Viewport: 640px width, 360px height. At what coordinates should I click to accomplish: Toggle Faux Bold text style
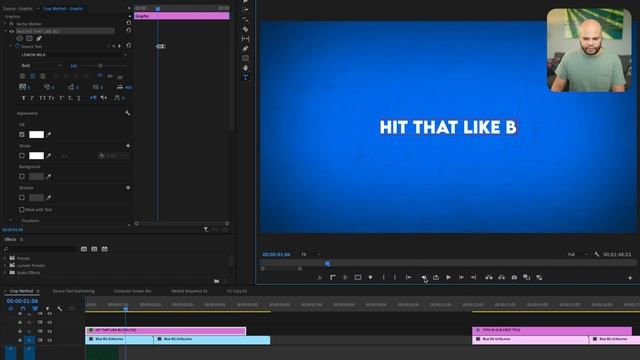tap(23, 98)
